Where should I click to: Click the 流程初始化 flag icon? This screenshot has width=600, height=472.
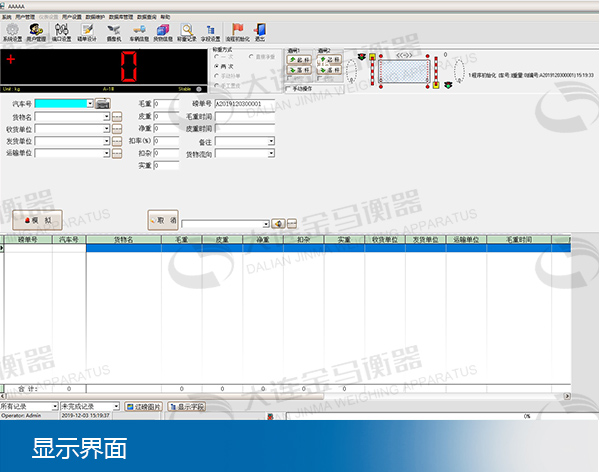(236, 32)
